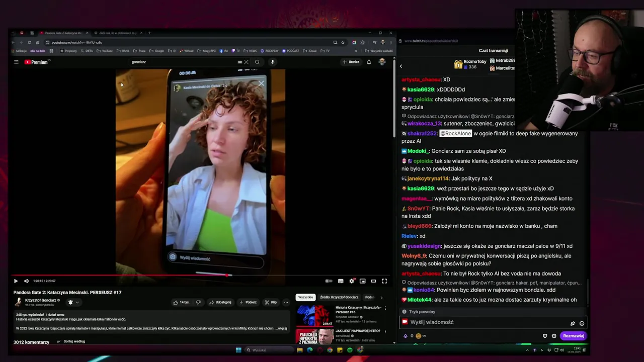
Task: Dislike the video
Action: click(x=198, y=302)
